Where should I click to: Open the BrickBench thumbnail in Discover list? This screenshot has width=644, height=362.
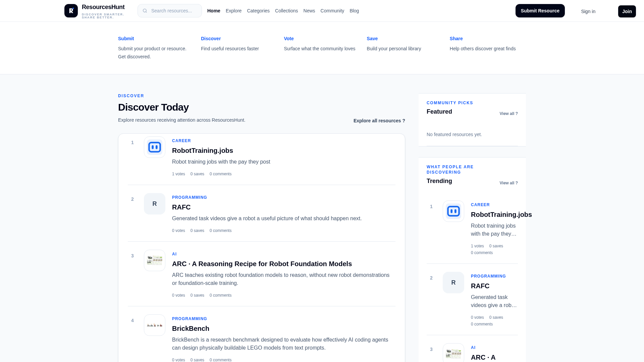click(155, 325)
